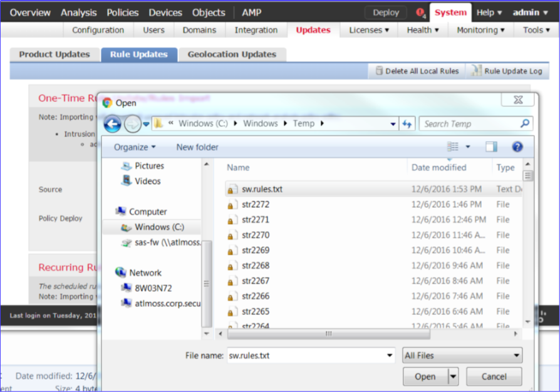The image size is (560, 392).
Task: Create a New folder
Action: coord(197,147)
